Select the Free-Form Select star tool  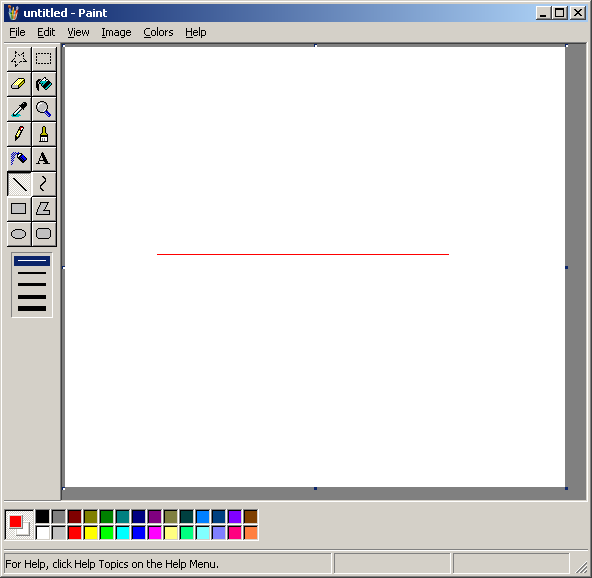(19, 59)
